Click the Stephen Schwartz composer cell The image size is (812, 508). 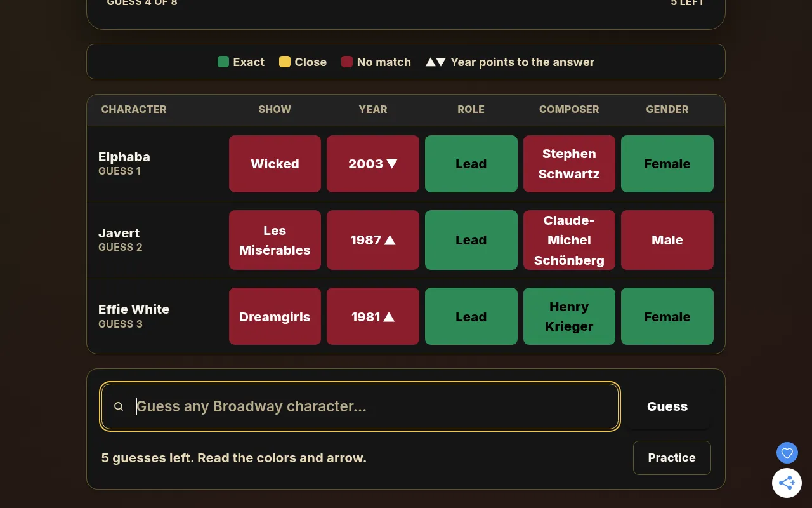point(569,164)
